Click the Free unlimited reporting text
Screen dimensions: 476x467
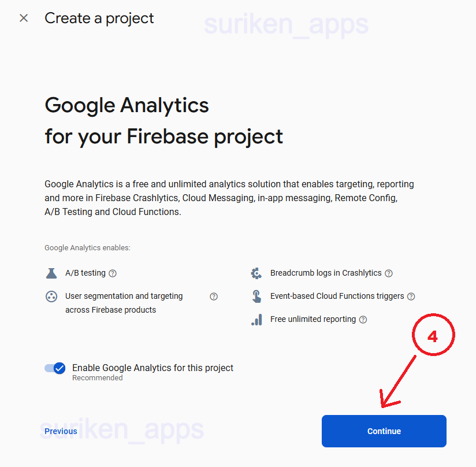(313, 319)
